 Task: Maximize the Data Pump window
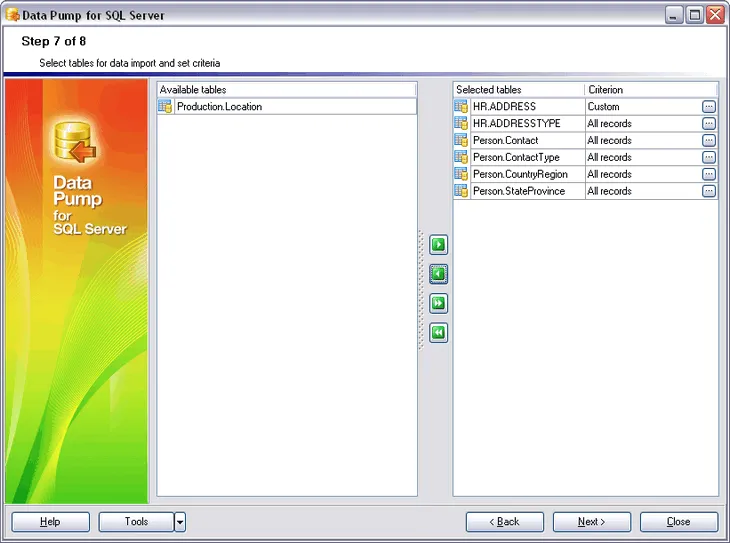[x=695, y=15]
